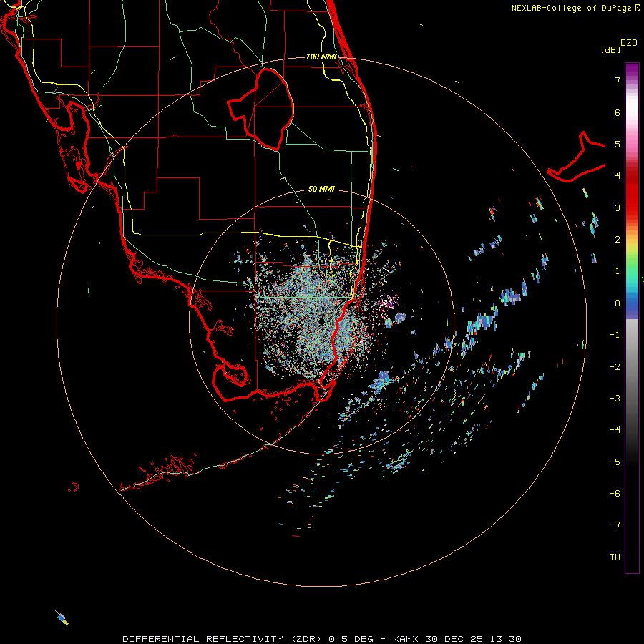Click the scale tick label 6

pos(618,112)
